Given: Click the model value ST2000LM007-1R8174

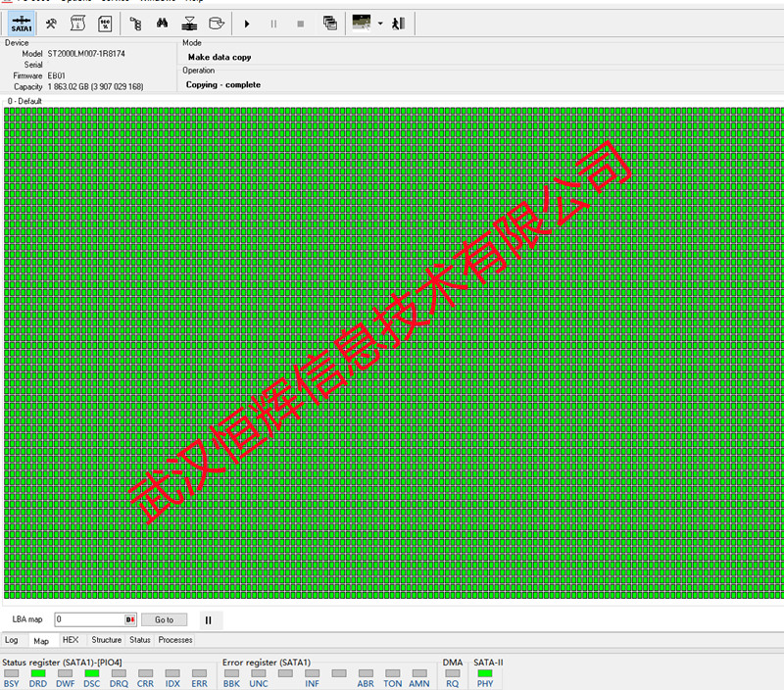Looking at the screenshot, I should (x=86, y=54).
